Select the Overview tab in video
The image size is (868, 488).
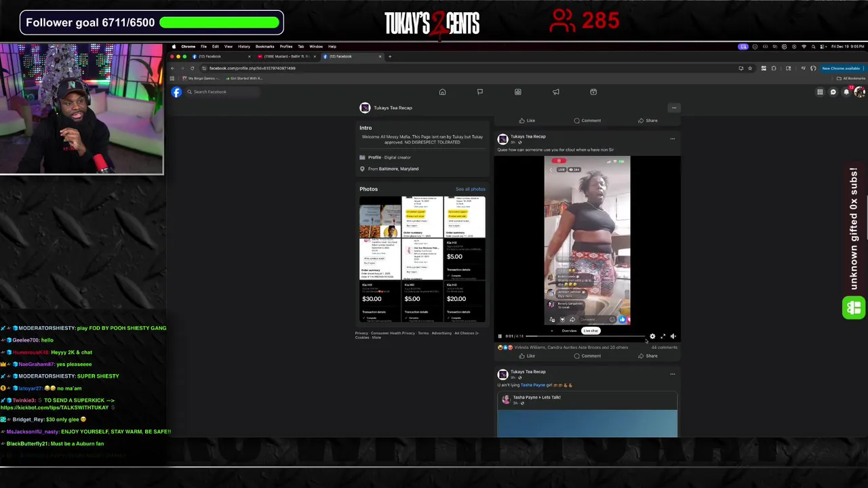(x=569, y=331)
